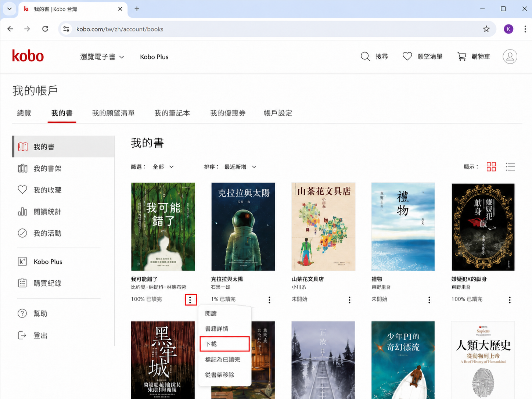
Task: Open the shopping cart icon
Action: coord(462,56)
